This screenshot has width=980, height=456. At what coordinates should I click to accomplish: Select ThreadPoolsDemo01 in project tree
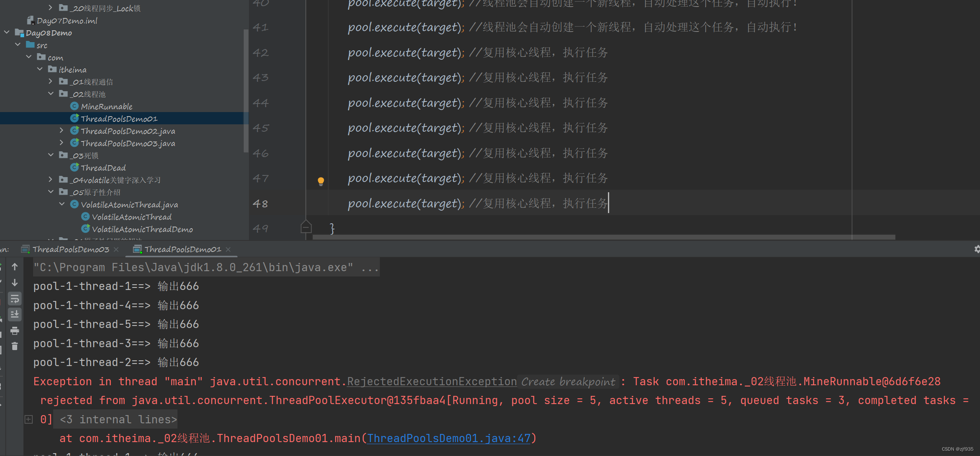pos(119,119)
